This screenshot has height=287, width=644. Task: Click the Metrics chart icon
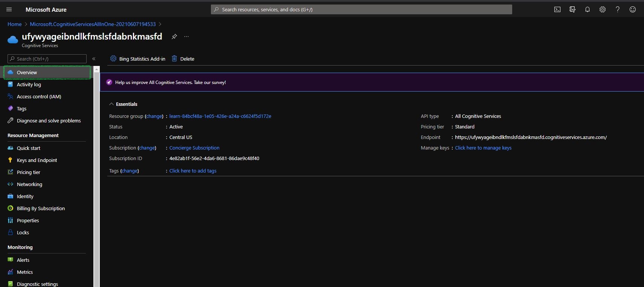coord(11,272)
